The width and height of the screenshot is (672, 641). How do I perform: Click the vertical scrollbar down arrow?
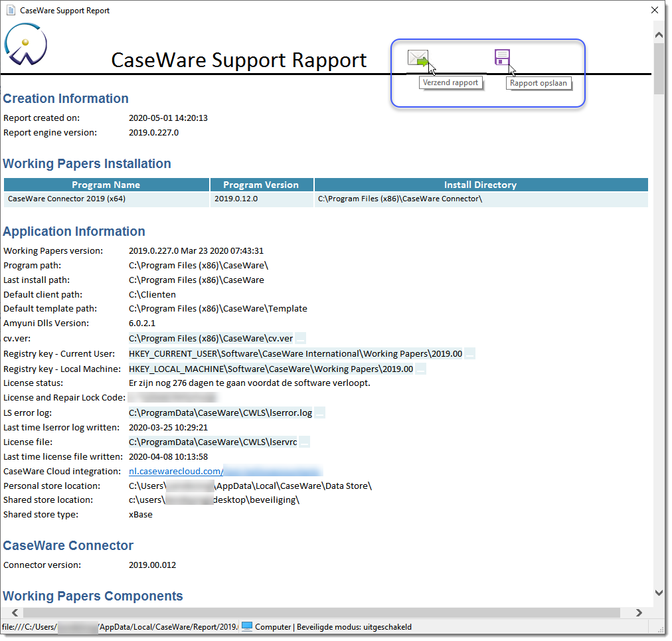click(659, 593)
